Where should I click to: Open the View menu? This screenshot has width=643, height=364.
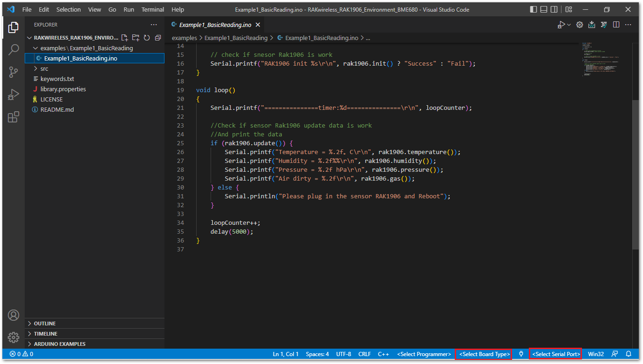[95, 9]
